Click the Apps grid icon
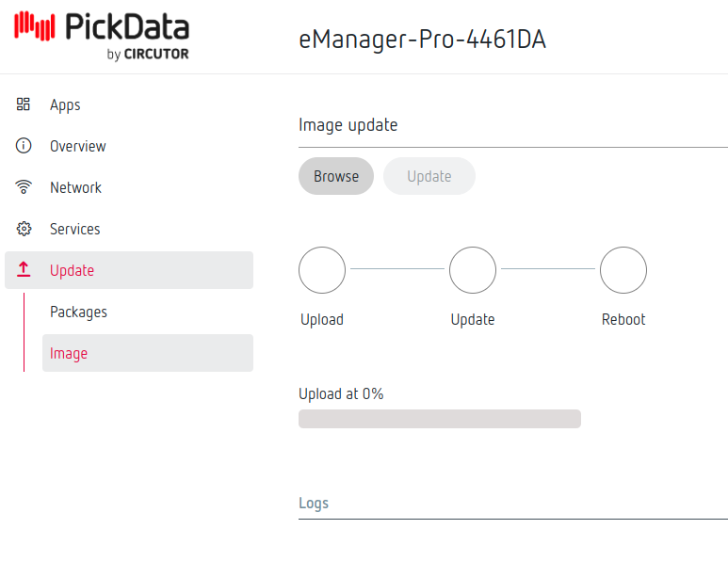 [24, 104]
